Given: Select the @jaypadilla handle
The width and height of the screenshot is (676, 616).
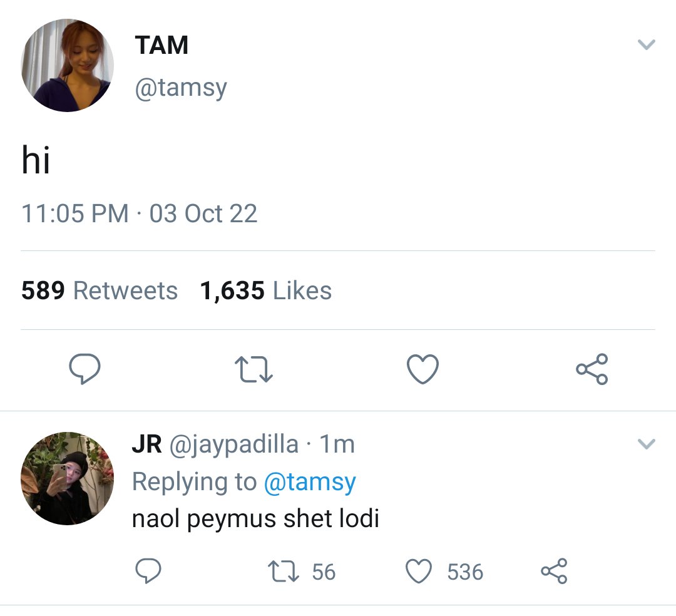Looking at the screenshot, I should click(x=233, y=445).
